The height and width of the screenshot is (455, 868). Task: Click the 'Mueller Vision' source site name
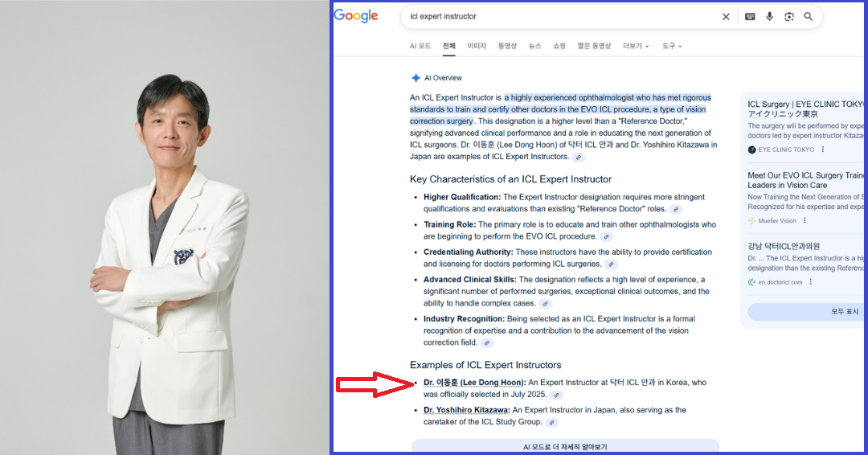click(777, 220)
